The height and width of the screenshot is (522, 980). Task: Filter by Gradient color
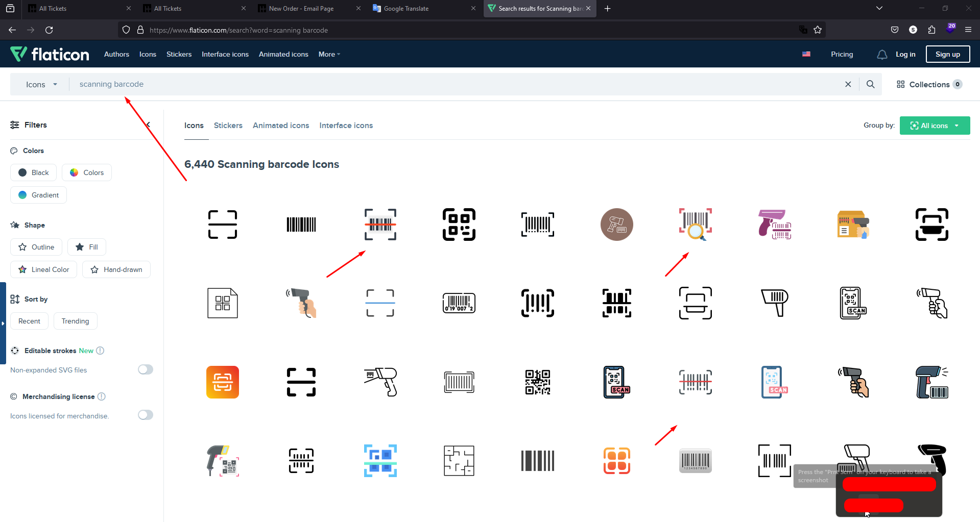(x=38, y=195)
